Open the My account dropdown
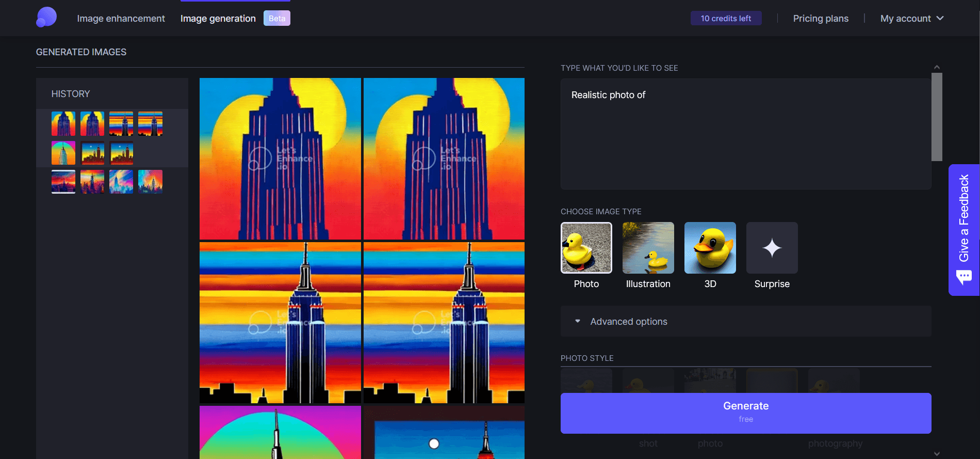This screenshot has width=980, height=459. pos(911,19)
